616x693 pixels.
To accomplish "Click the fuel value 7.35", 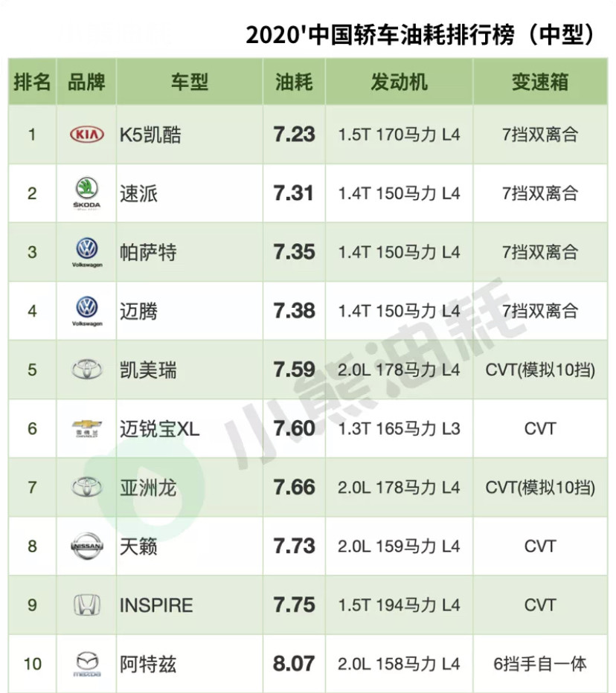I will (294, 252).
